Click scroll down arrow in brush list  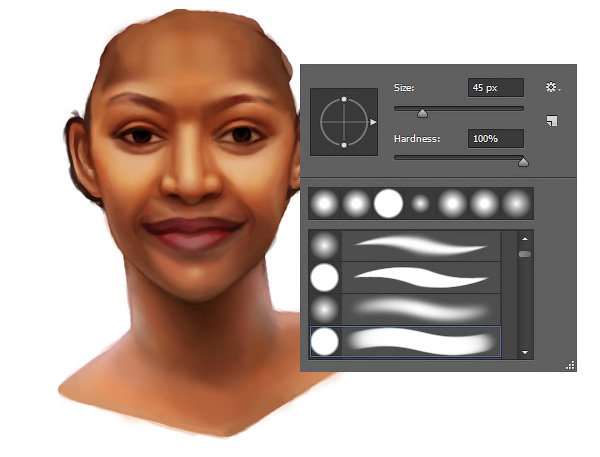pos(525,352)
